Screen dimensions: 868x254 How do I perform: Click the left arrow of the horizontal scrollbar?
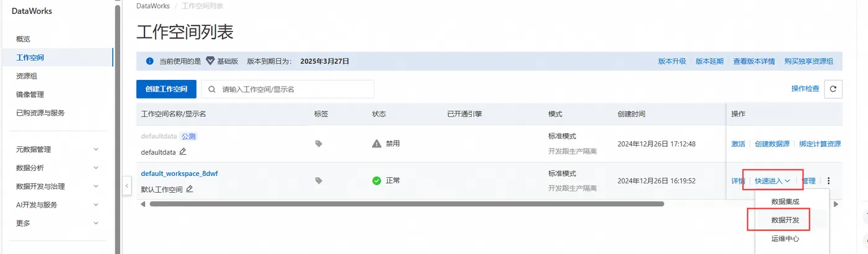pyautogui.click(x=143, y=204)
